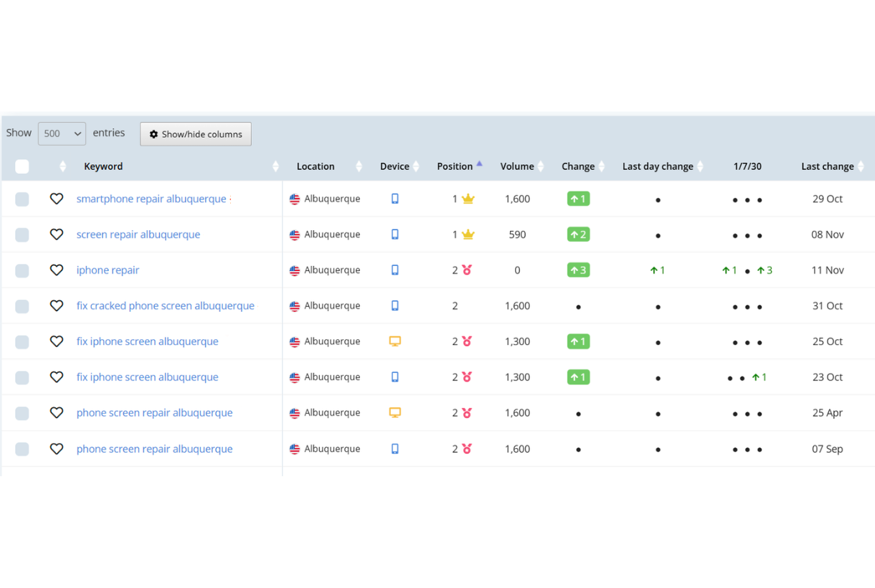Image resolution: width=875 pixels, height=588 pixels.
Task: Check the checkbox for fix cracked phone screen albuquerque
Action: click(22, 305)
